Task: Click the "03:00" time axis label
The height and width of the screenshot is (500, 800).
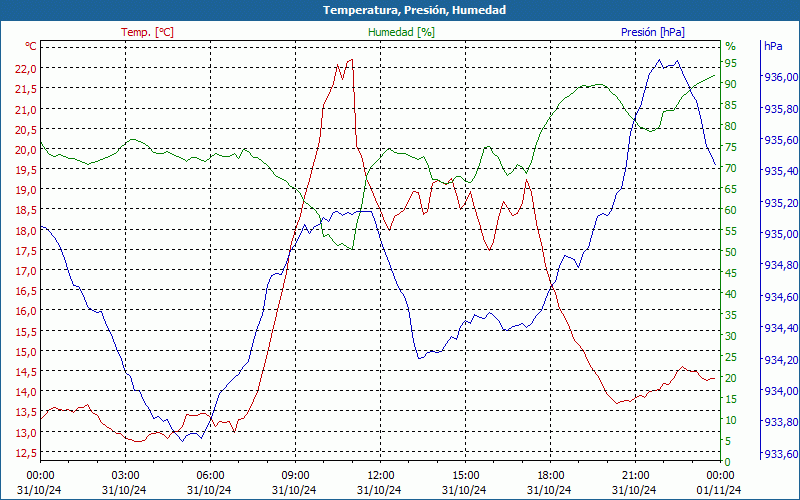Action: click(125, 476)
